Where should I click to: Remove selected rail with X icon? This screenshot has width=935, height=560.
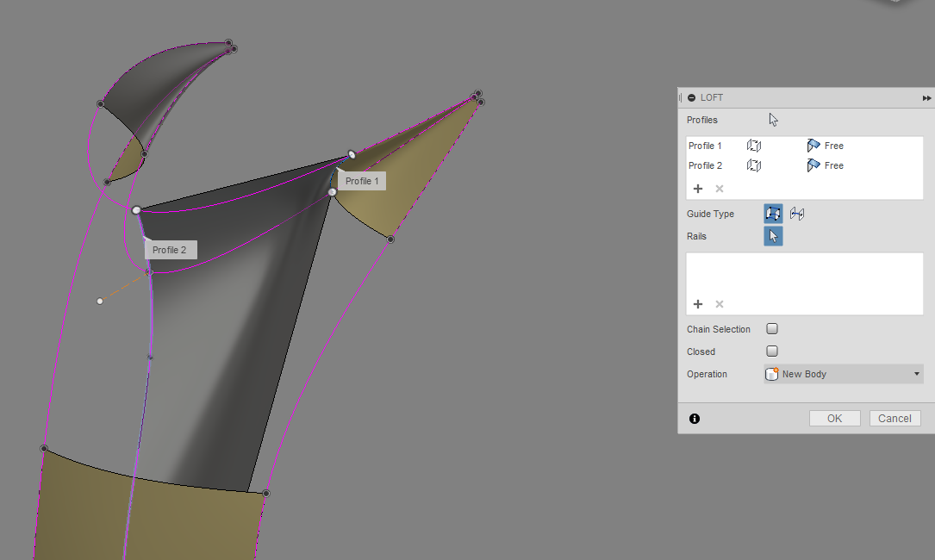(x=720, y=304)
